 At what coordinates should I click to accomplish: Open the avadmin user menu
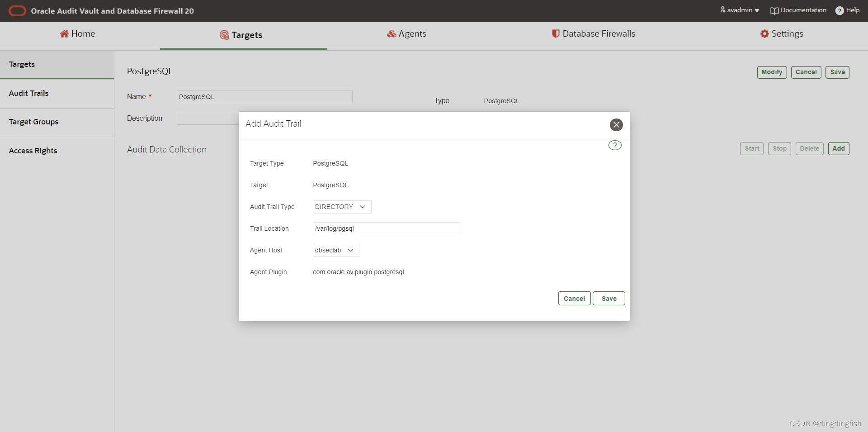pos(740,10)
